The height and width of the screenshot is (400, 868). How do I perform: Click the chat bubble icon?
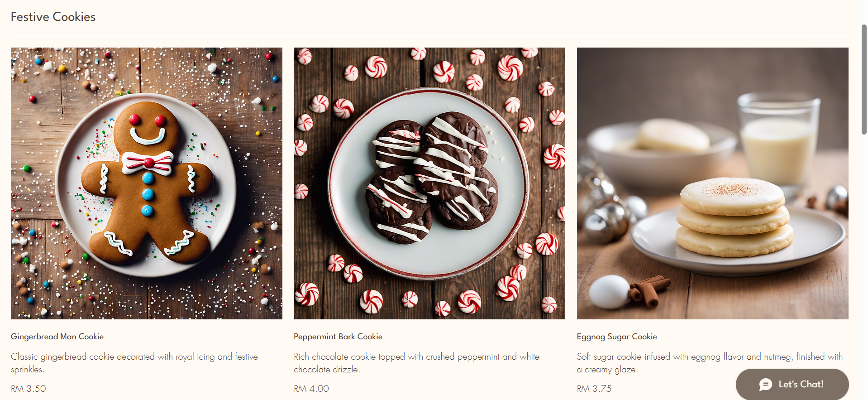(x=766, y=385)
